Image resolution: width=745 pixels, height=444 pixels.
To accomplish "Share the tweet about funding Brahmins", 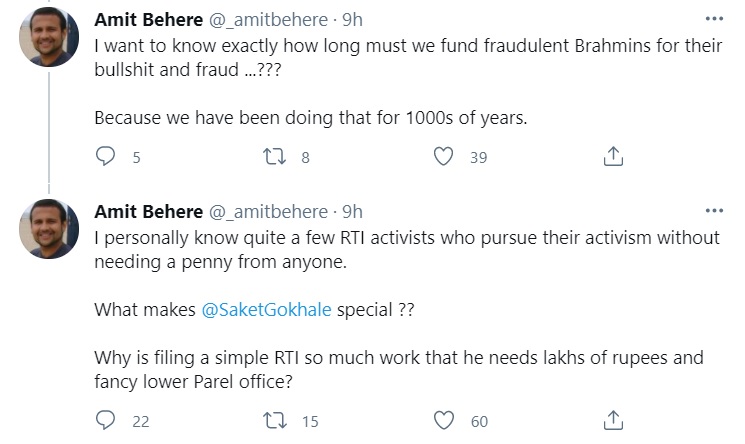I will tap(615, 157).
